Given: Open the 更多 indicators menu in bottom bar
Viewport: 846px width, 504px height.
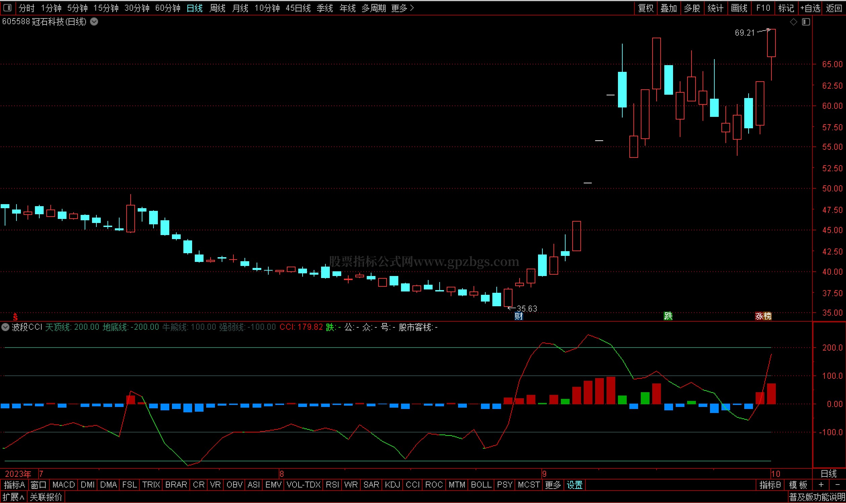Looking at the screenshot, I should (553, 485).
